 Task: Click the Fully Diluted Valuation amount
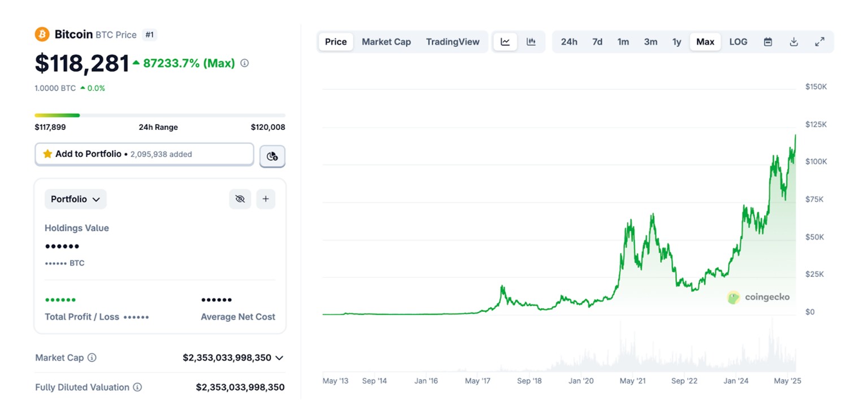coord(240,387)
